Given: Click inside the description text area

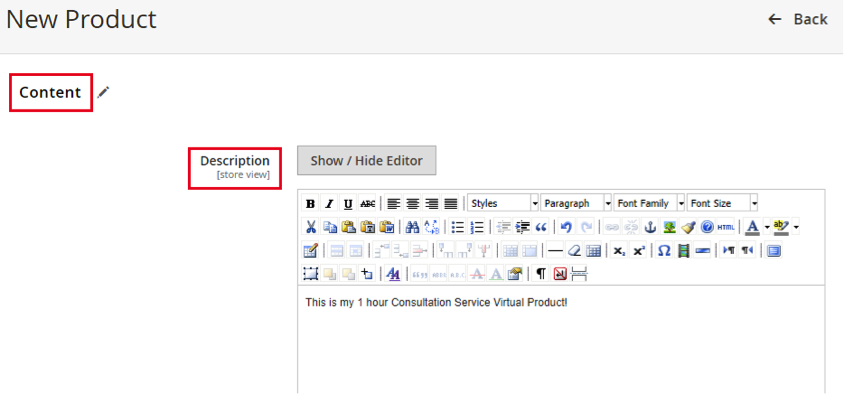Looking at the screenshot, I should [561, 339].
